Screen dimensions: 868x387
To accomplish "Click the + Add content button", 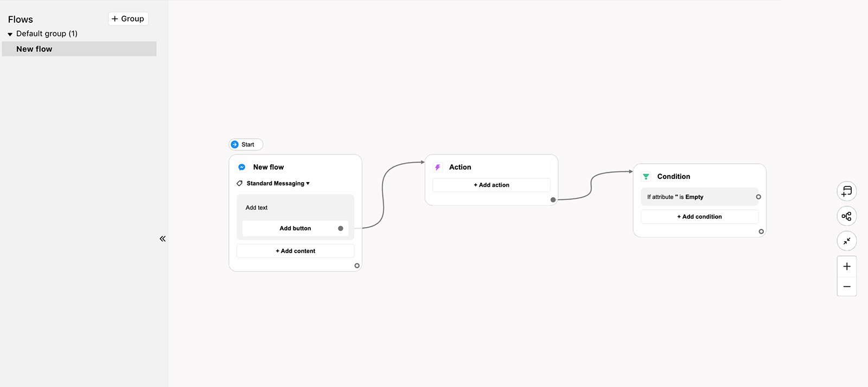I will pos(295,251).
